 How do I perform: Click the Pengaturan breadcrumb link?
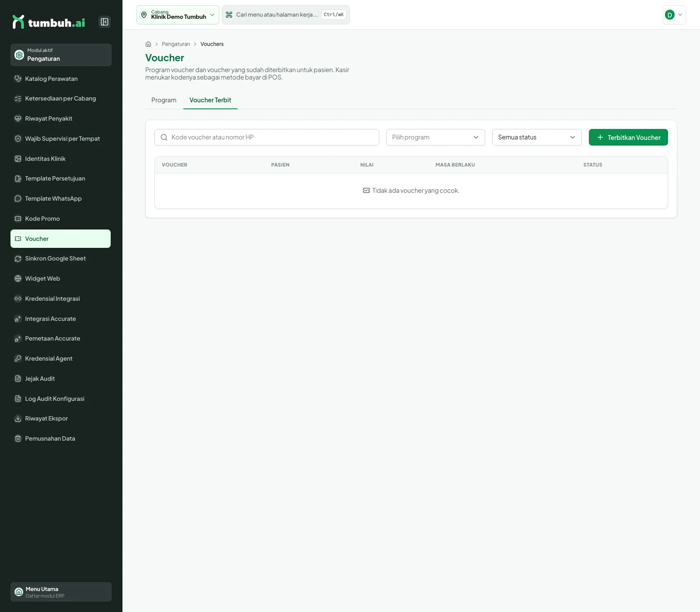[x=176, y=44]
